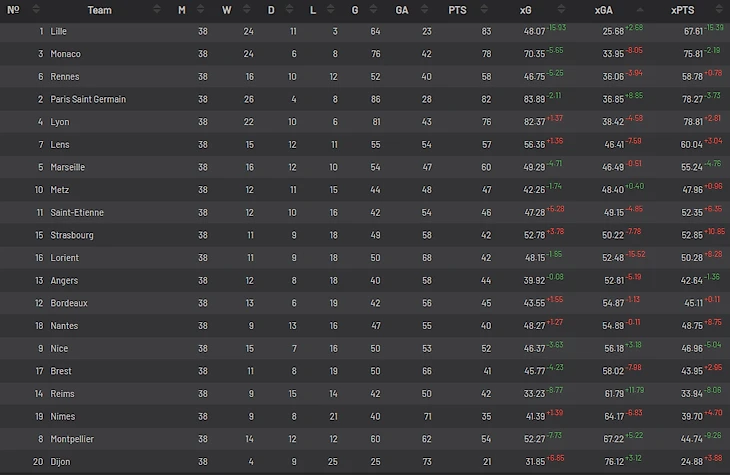
Task: Open Lyon team details
Action: [60, 122]
